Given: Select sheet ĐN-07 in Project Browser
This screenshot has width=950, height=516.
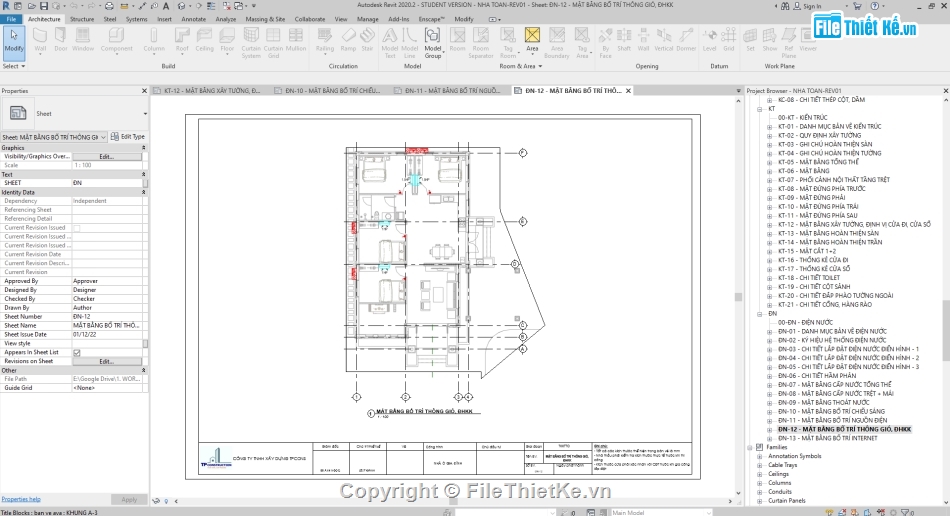Looking at the screenshot, I should [x=835, y=385].
